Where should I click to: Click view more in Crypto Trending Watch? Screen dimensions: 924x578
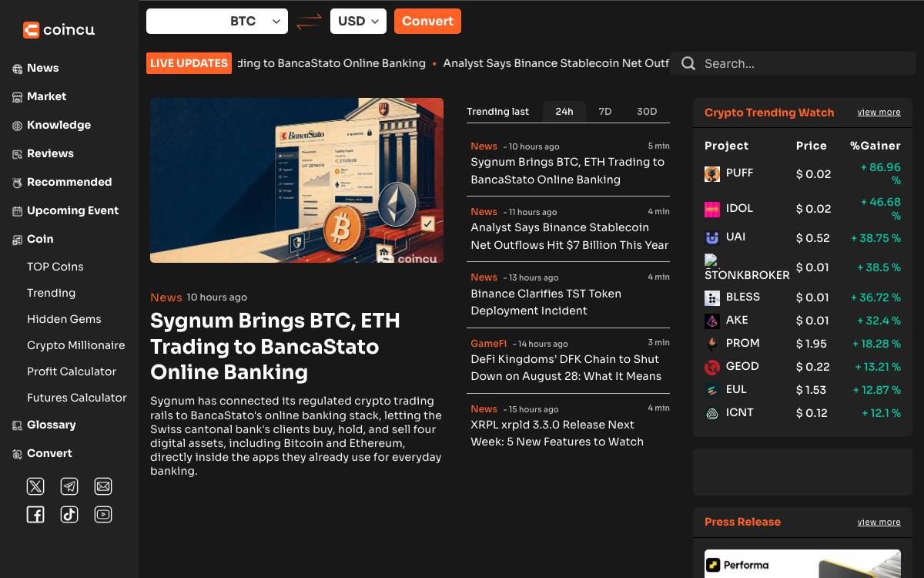[879, 113]
